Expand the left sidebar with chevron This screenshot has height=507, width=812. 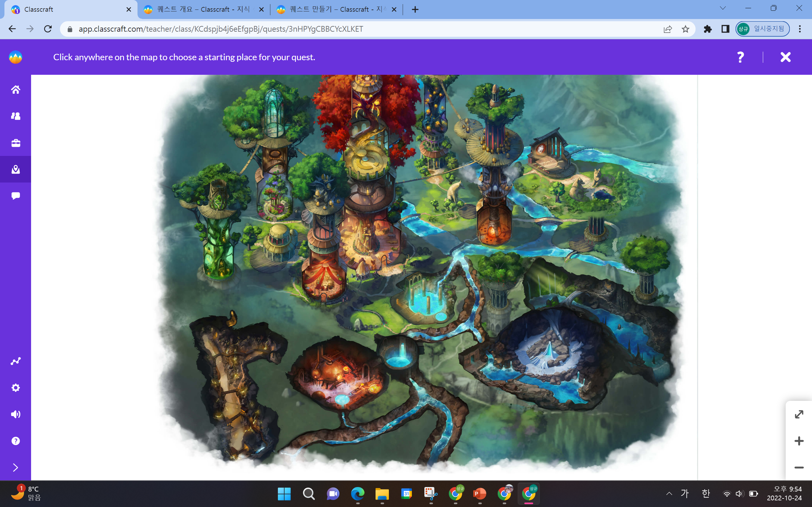click(16, 467)
